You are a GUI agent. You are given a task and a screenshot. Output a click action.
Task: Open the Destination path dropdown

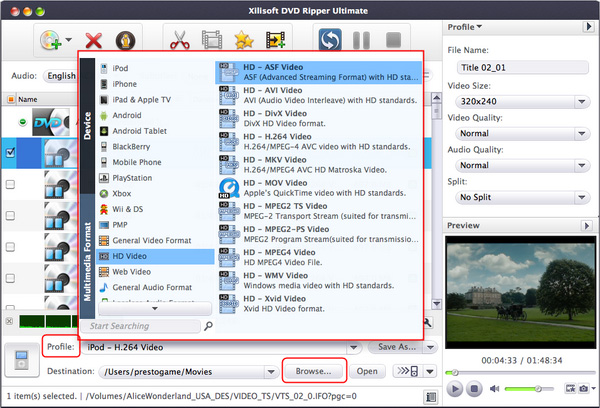click(271, 372)
